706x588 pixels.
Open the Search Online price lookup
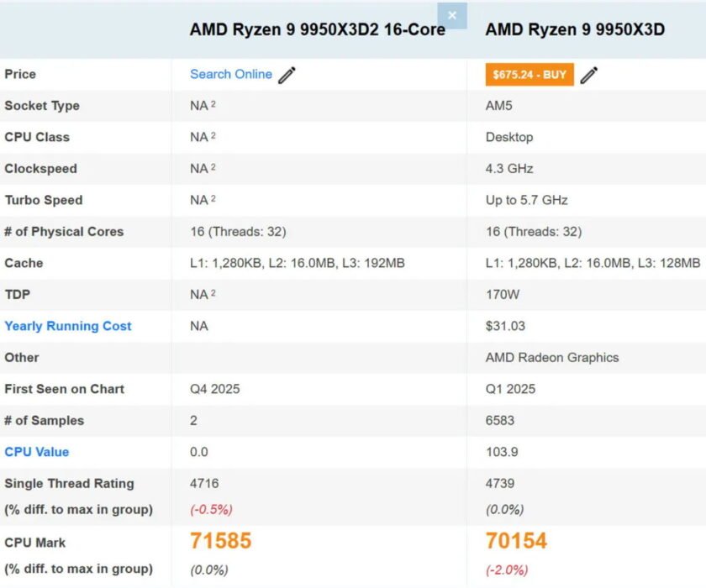click(x=230, y=75)
